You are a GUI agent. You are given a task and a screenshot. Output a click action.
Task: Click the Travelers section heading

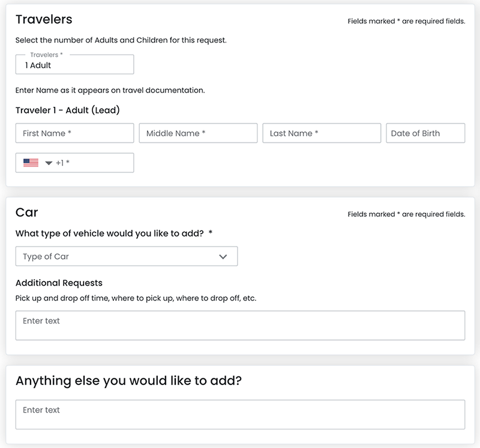pos(44,19)
